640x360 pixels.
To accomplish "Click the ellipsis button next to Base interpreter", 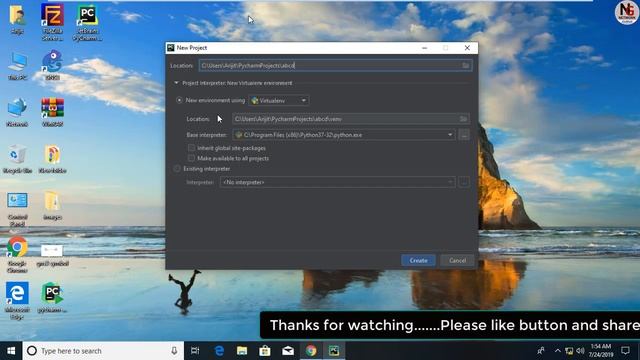I will tap(464, 135).
